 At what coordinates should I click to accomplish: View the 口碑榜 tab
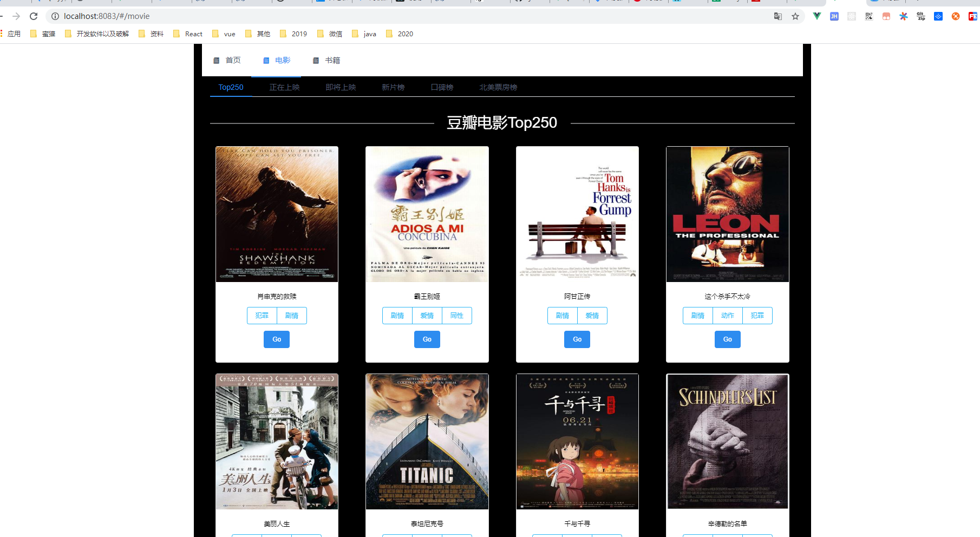pos(442,87)
